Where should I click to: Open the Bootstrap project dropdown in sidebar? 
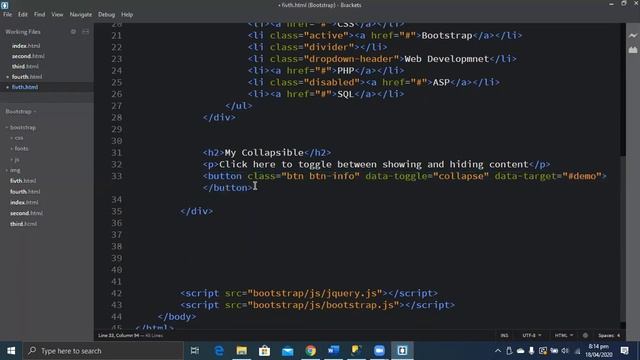(x=21, y=111)
